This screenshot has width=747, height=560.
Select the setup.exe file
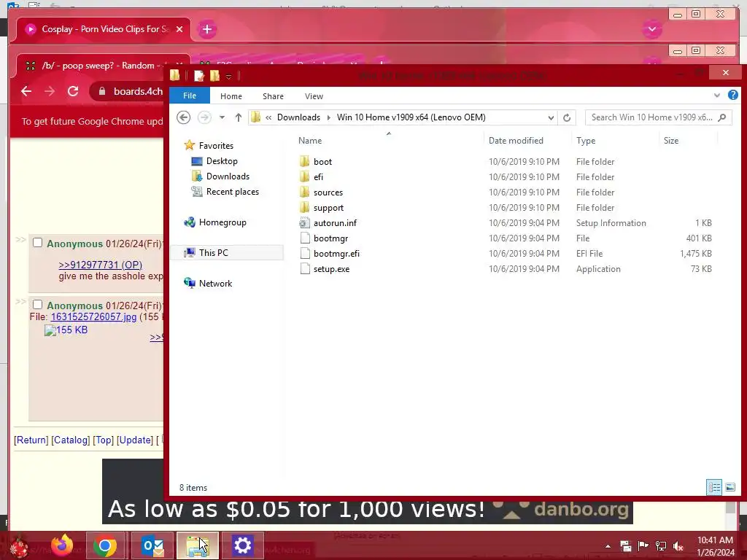click(332, 269)
